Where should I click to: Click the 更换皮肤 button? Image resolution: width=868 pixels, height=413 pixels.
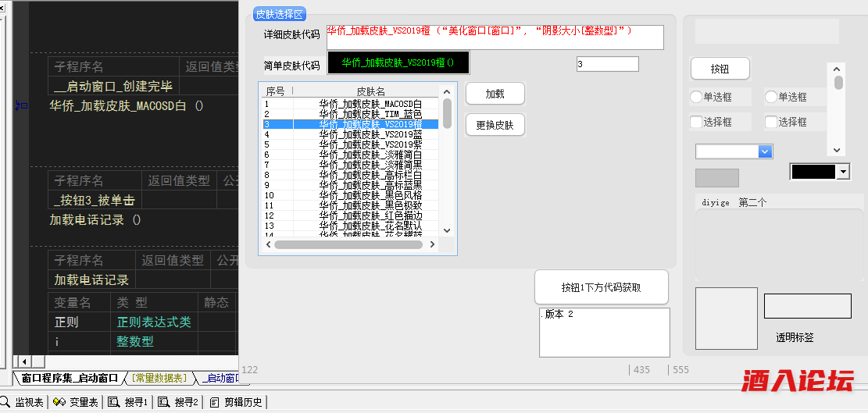(x=495, y=125)
